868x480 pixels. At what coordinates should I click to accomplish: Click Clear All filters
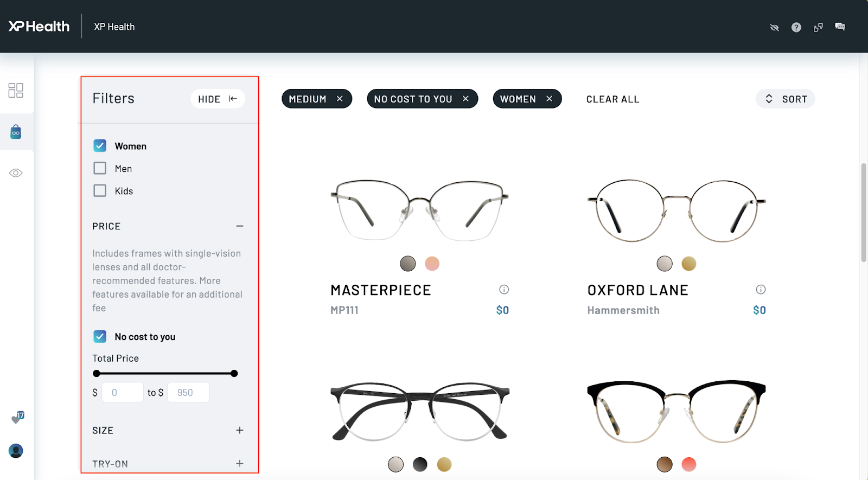coord(612,99)
